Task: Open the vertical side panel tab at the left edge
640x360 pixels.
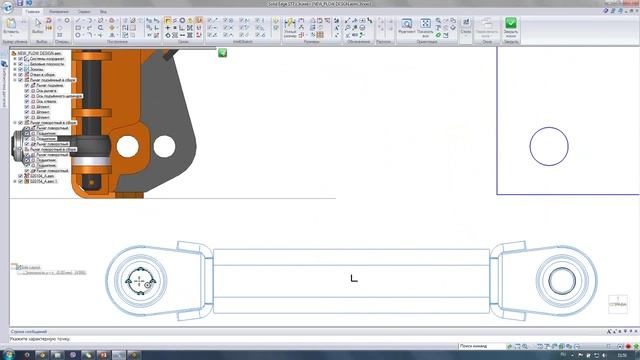Action: 4,84
